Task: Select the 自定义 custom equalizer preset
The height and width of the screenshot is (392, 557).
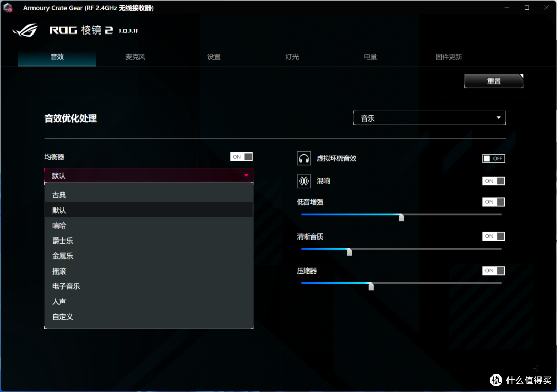Action: [149, 317]
